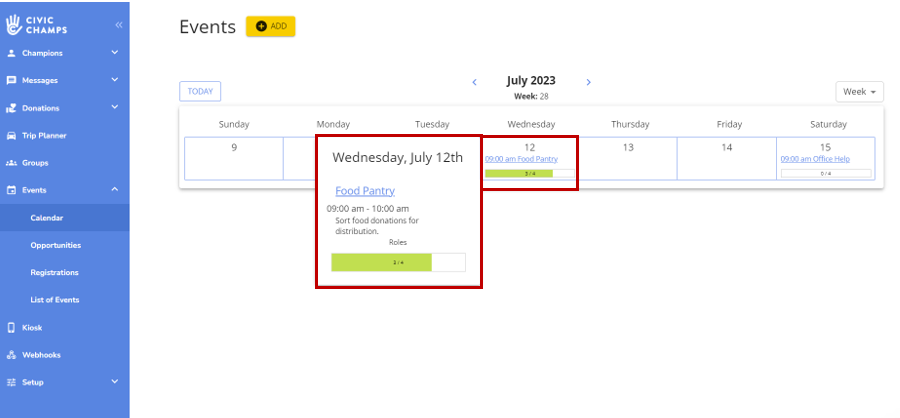Click the Messages chat icon in sidebar
The width and height of the screenshot is (900, 418).
[x=11, y=80]
